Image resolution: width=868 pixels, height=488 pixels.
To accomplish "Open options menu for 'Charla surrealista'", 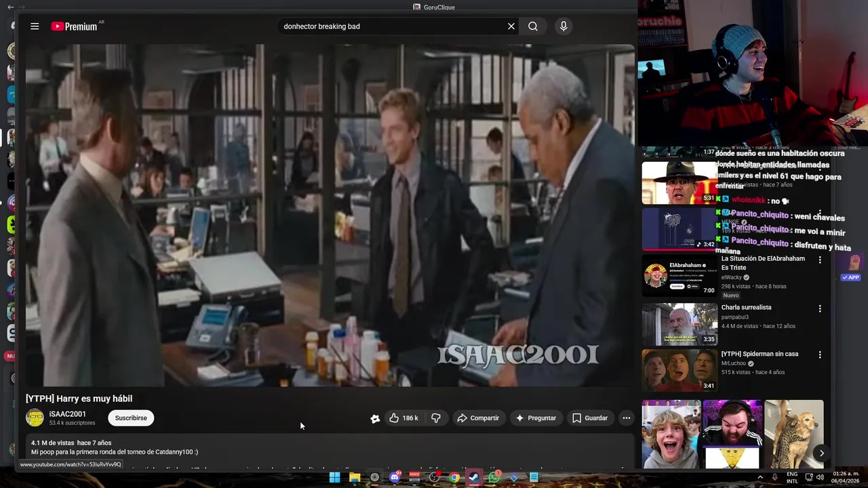I will click(x=820, y=308).
